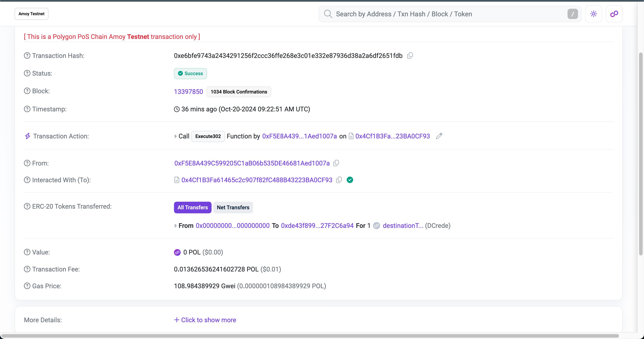This screenshot has width=644, height=339.
Task: Open the Polygon network logo menu
Action: coord(614,14)
